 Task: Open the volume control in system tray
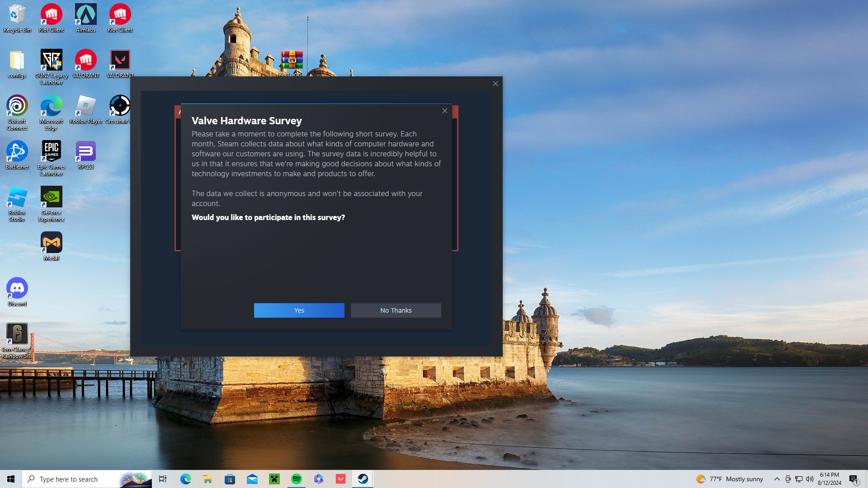tap(810, 479)
